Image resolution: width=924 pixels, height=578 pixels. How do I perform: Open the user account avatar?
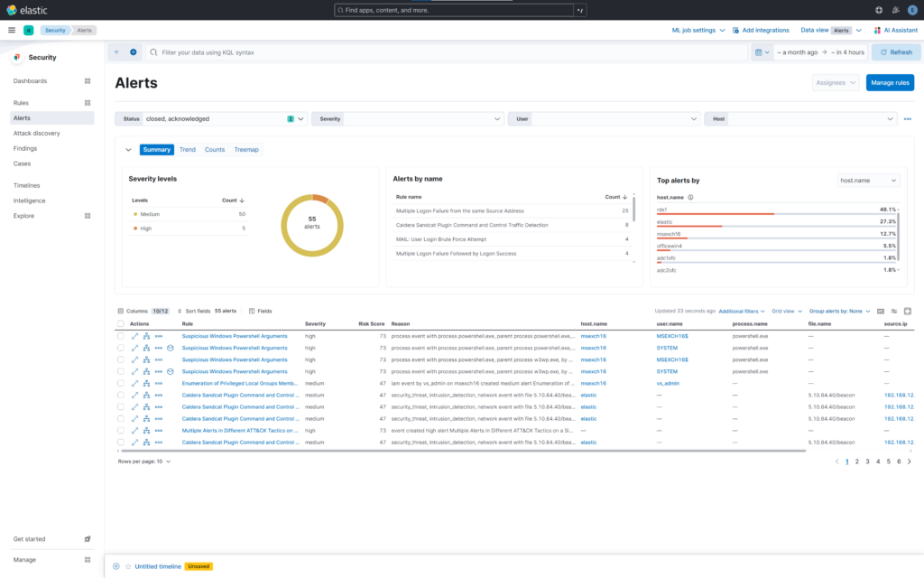point(912,10)
